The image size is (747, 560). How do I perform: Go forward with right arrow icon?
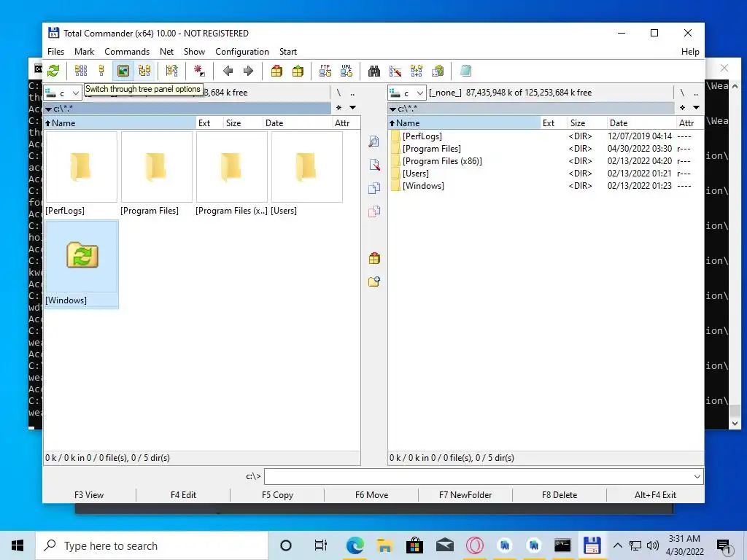[248, 71]
